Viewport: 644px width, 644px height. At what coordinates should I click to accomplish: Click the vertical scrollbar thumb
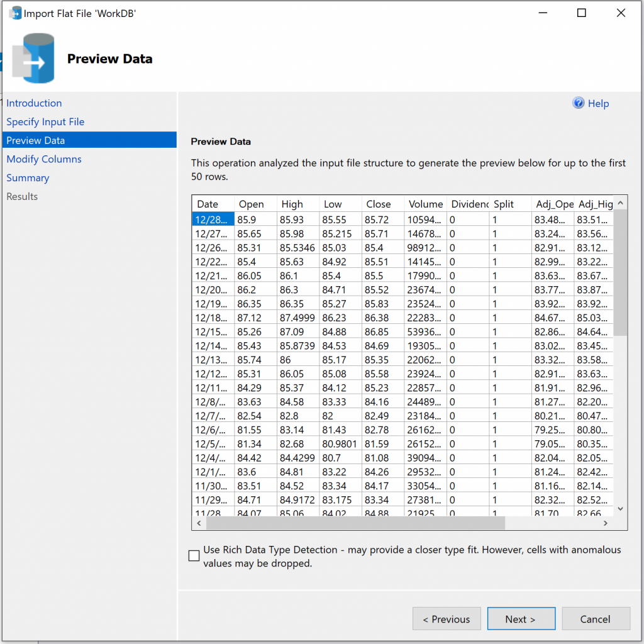pyautogui.click(x=620, y=273)
